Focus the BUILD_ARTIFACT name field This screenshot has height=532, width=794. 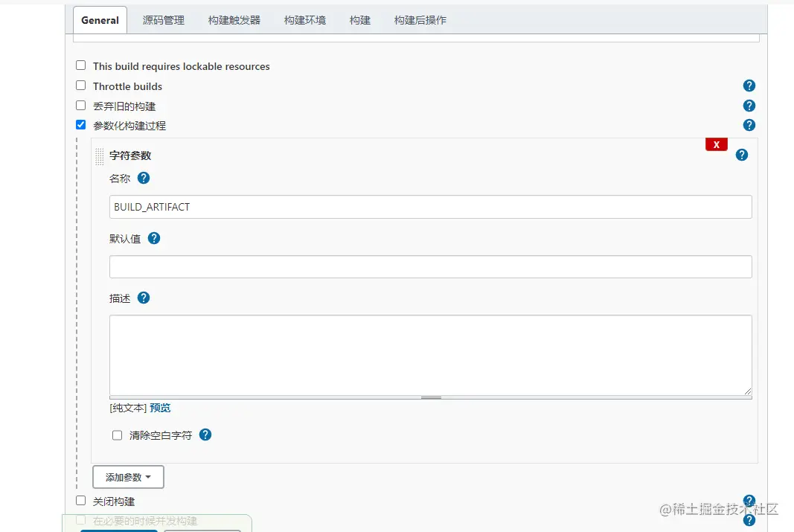430,207
